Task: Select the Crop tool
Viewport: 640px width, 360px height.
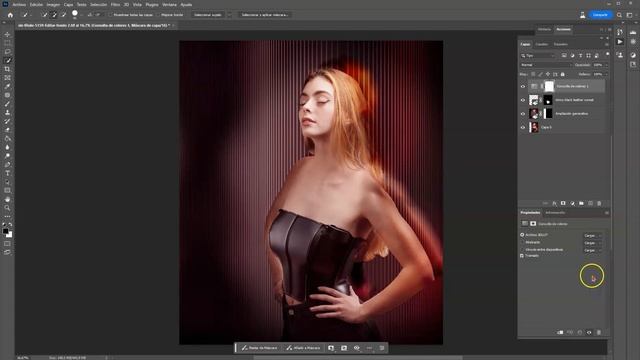Action: coord(7,69)
